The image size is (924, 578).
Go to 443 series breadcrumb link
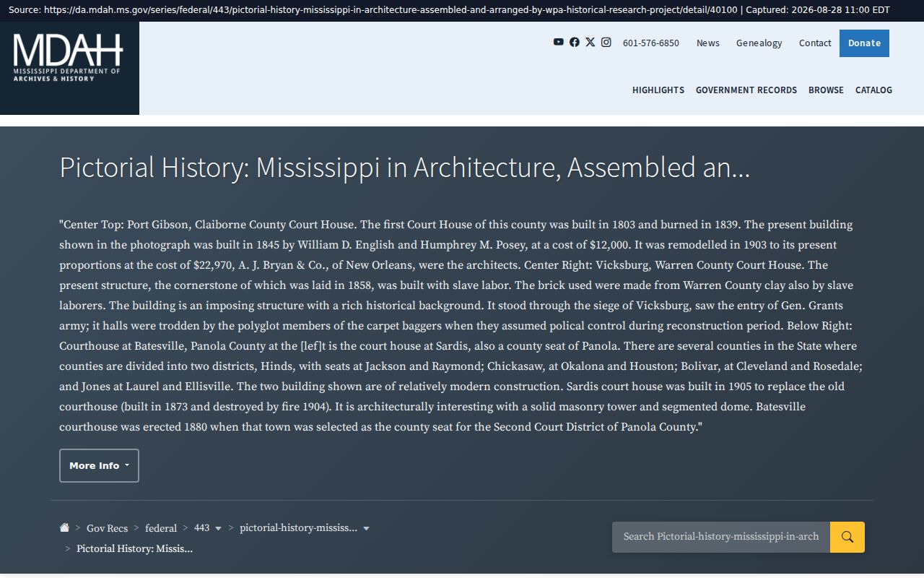click(x=202, y=528)
